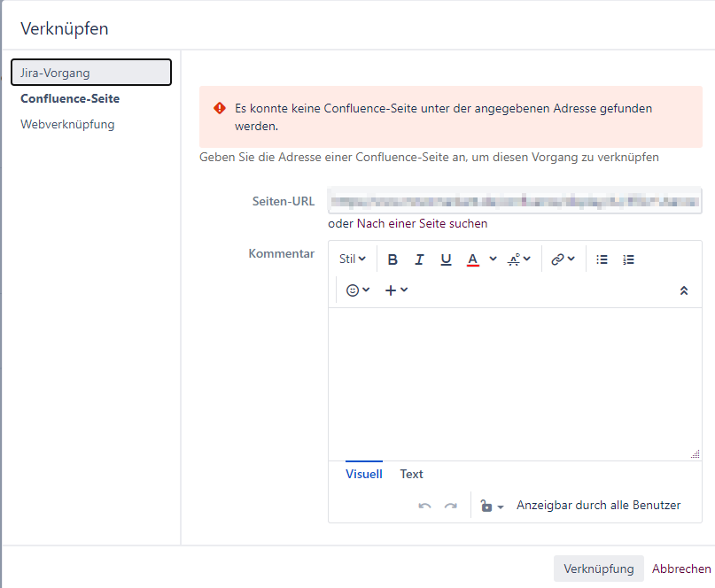
Task: Click inside the Kommentar text area
Action: pyautogui.click(x=515, y=383)
